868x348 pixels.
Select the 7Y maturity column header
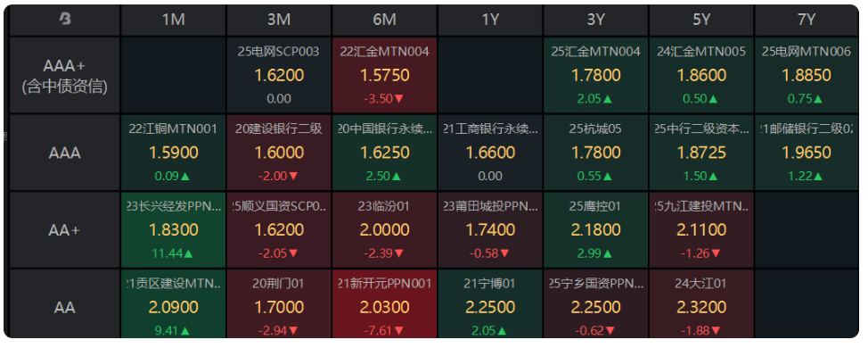pyautogui.click(x=806, y=20)
